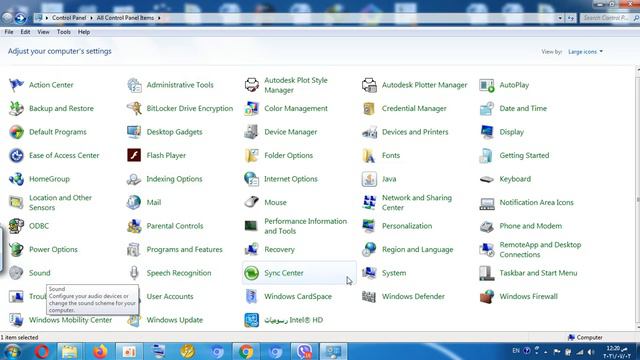Open Windows Defender icon
Image resolution: width=640 pixels, height=360 pixels.
[369, 297]
